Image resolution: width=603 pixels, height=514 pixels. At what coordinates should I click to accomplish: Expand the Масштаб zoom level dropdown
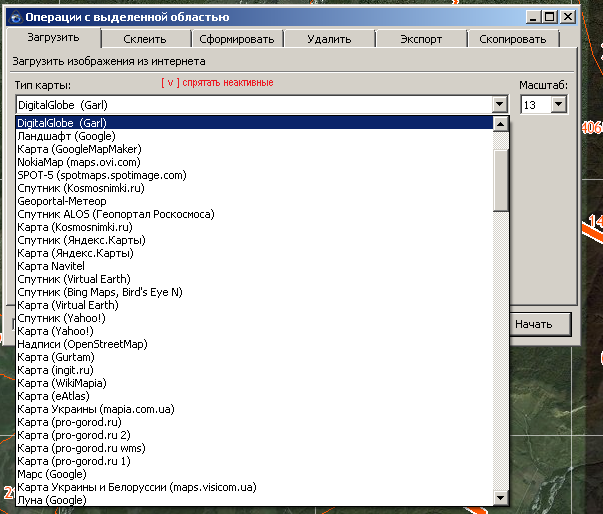click(x=558, y=104)
